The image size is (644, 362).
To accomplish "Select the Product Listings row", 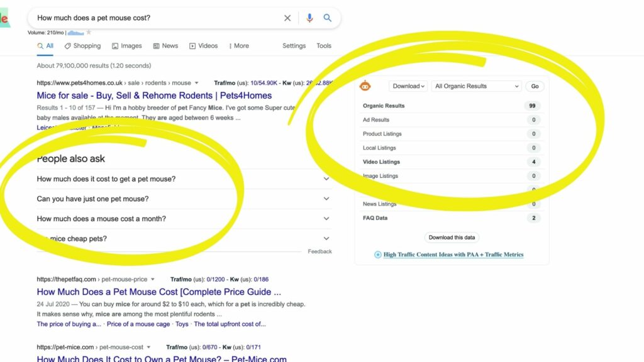I will [452, 134].
